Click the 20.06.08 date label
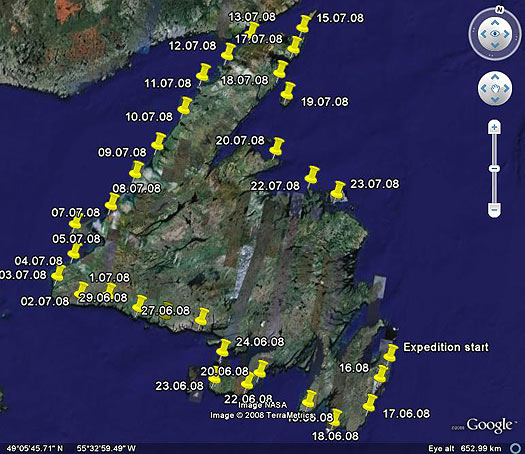This screenshot has height=454, width=525. (225, 371)
